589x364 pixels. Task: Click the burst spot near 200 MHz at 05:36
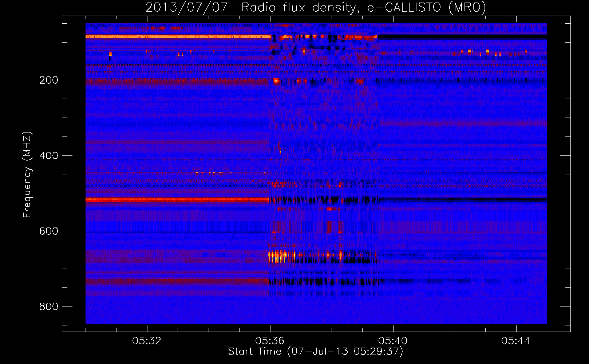[276, 81]
